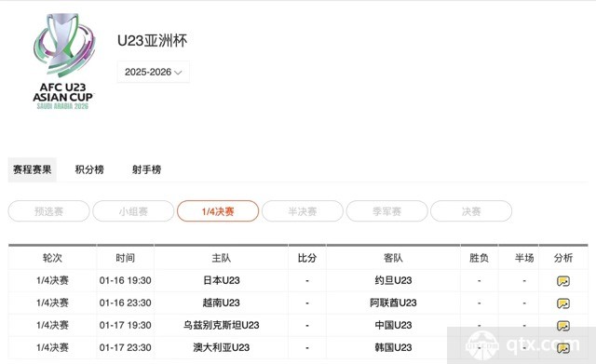Select the 季军赛 stage filter
Image resolution: width=596 pixels, height=364 pixels.
pos(387,211)
